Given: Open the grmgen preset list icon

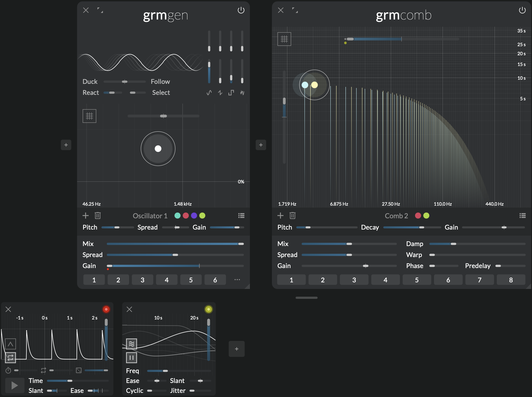Looking at the screenshot, I should [x=241, y=216].
